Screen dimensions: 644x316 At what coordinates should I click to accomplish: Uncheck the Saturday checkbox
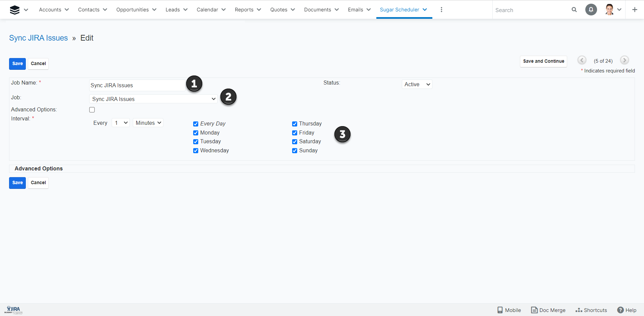[294, 142]
